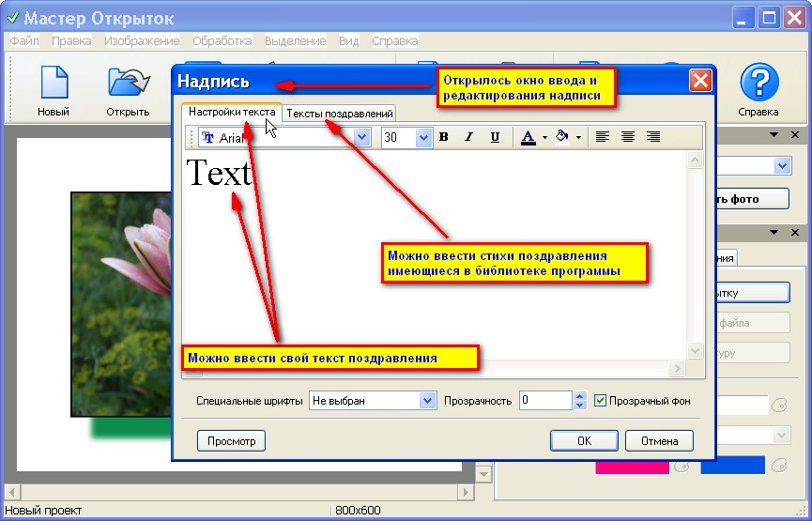Click the Прозрачность value field

point(545,400)
